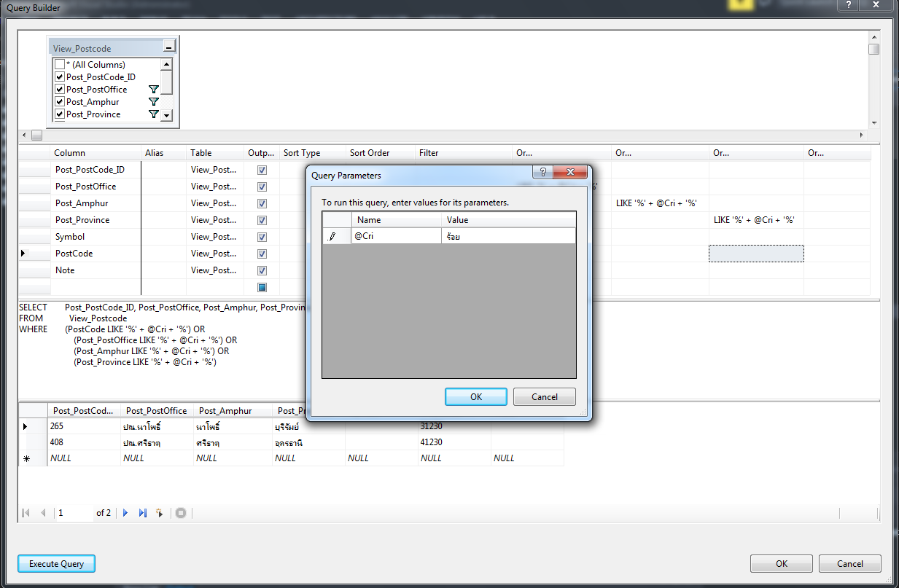Click dotted empty Or cell in PostCode row
Viewport: 899px width, 588px height.
click(x=756, y=254)
